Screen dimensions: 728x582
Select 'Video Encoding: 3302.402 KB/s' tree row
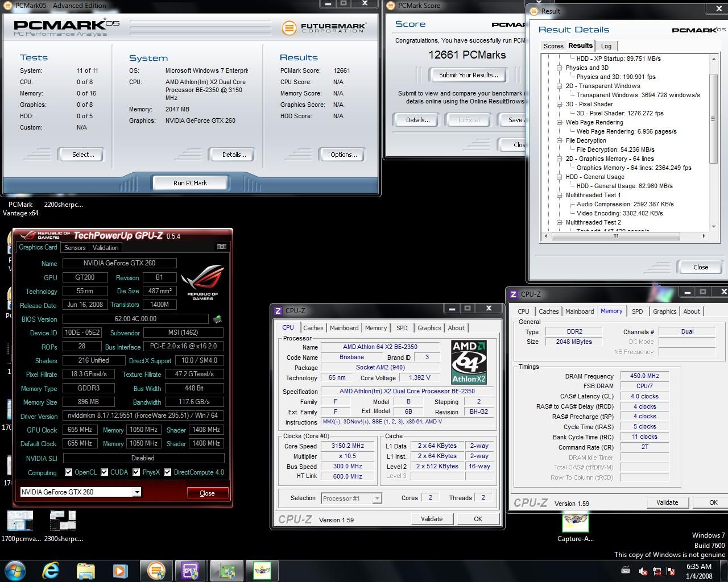[619, 213]
